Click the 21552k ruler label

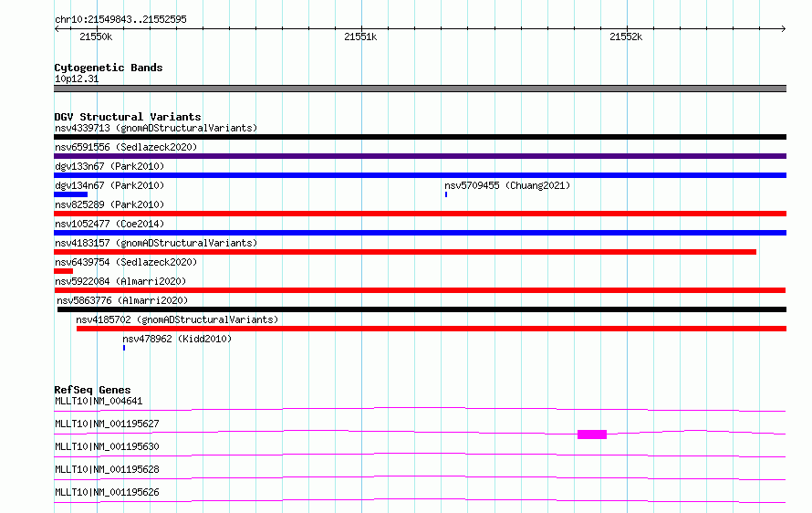[x=626, y=37]
